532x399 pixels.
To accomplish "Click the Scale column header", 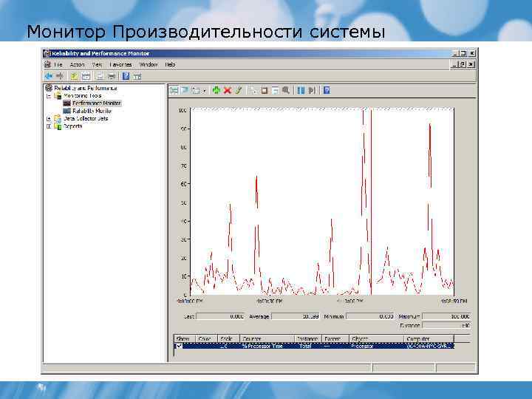I will [228, 338].
